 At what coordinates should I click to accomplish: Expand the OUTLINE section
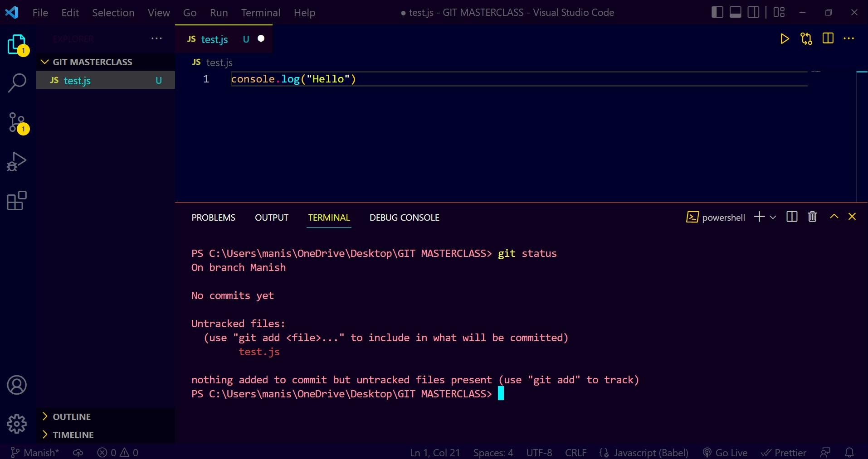point(105,416)
